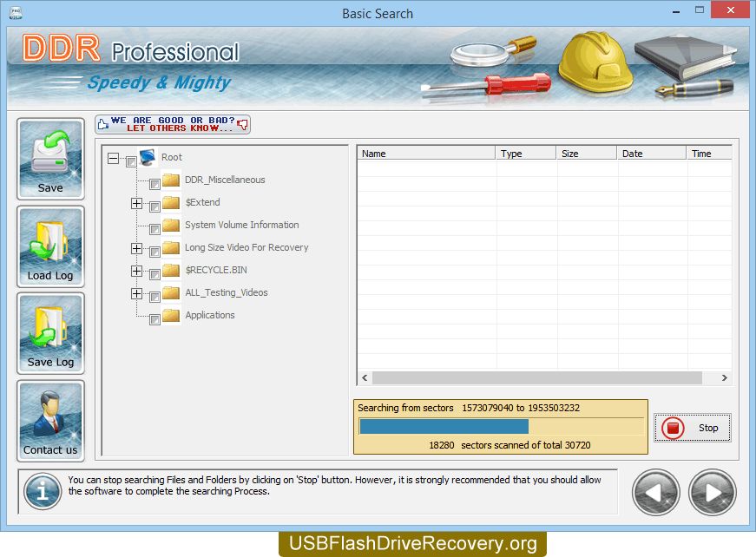Screen dimensions: 756x557
Task: Select the $RECYCLE.BIN label
Action: coord(216,270)
